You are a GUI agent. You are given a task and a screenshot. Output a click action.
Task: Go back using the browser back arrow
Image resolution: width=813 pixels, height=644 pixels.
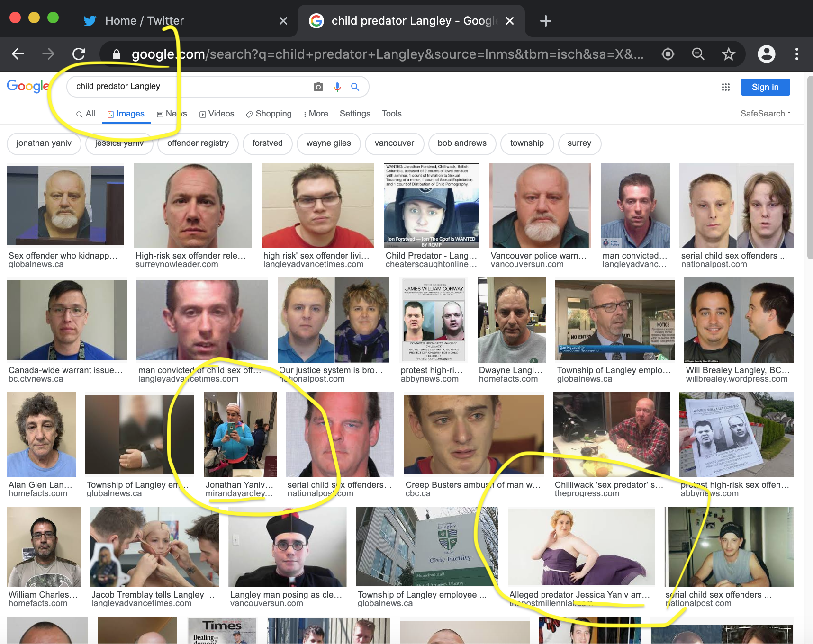click(x=18, y=54)
